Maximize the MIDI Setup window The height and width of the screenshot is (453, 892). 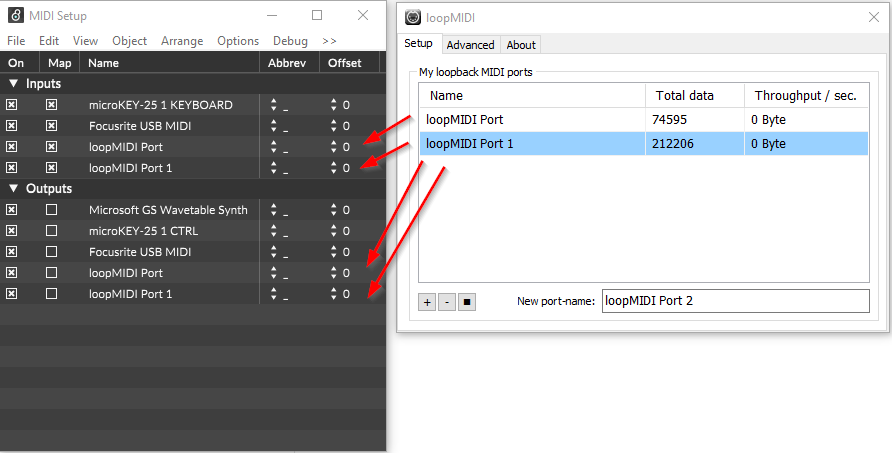(317, 15)
